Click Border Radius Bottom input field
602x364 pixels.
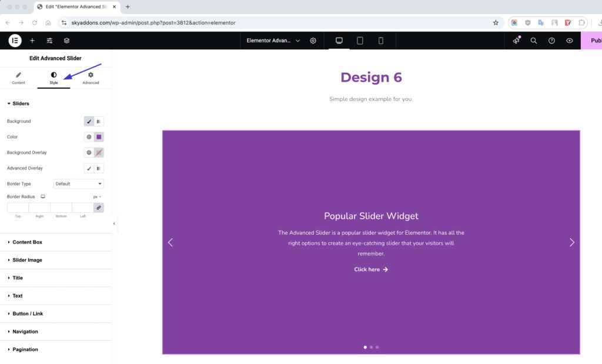click(61, 208)
